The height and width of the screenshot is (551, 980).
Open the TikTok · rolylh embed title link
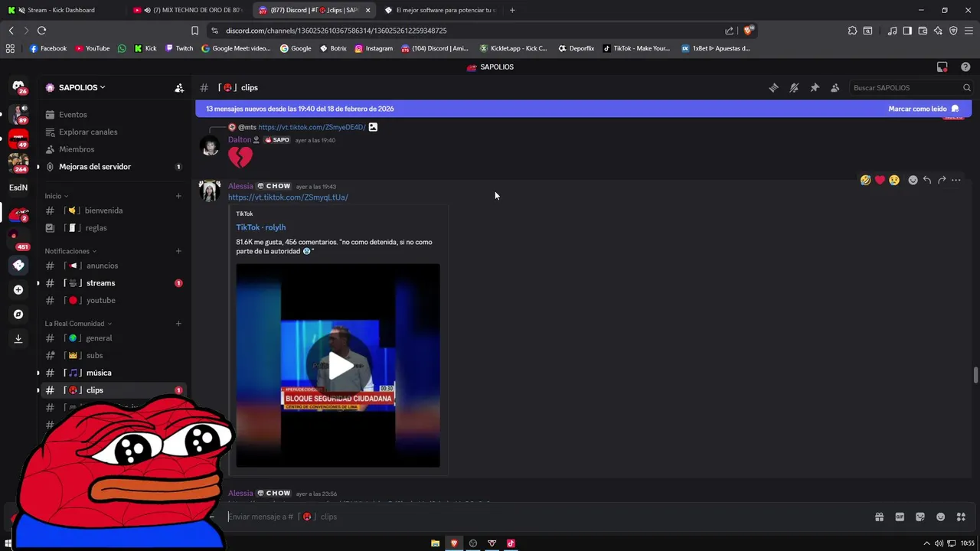coord(261,227)
